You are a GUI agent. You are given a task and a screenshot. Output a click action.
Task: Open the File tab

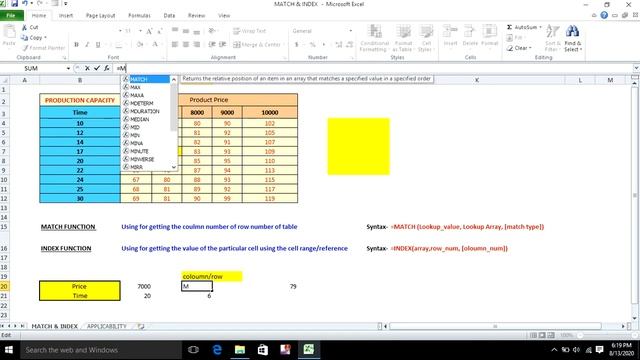[11, 16]
